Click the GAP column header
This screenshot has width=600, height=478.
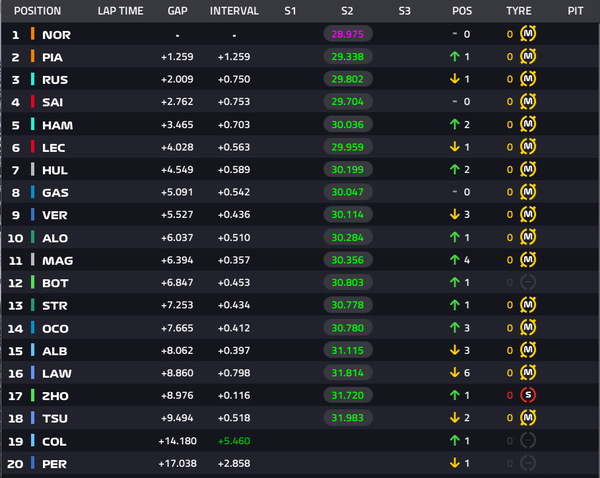pyautogui.click(x=178, y=11)
